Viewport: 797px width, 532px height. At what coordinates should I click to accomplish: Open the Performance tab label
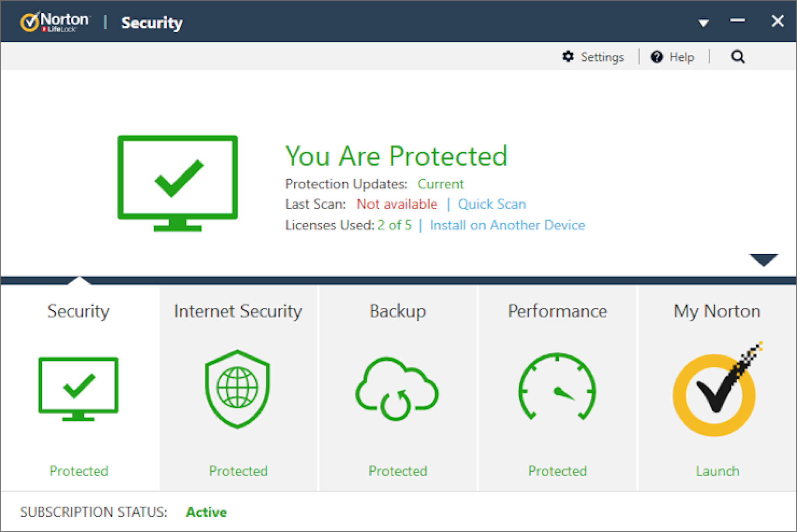tap(557, 311)
